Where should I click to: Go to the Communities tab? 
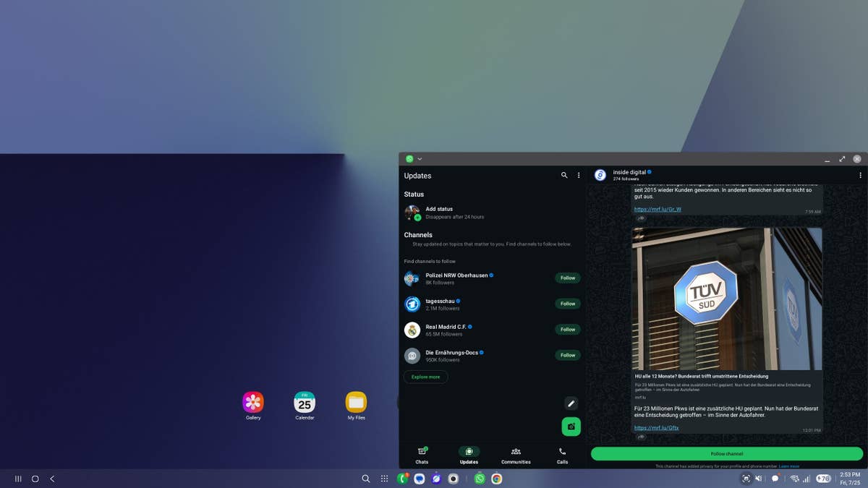[516, 455]
